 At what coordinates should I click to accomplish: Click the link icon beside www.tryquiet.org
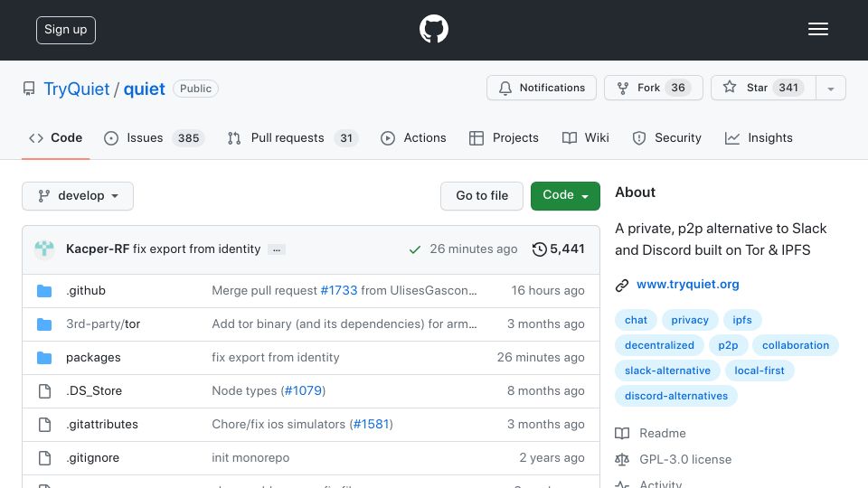pyautogui.click(x=622, y=285)
